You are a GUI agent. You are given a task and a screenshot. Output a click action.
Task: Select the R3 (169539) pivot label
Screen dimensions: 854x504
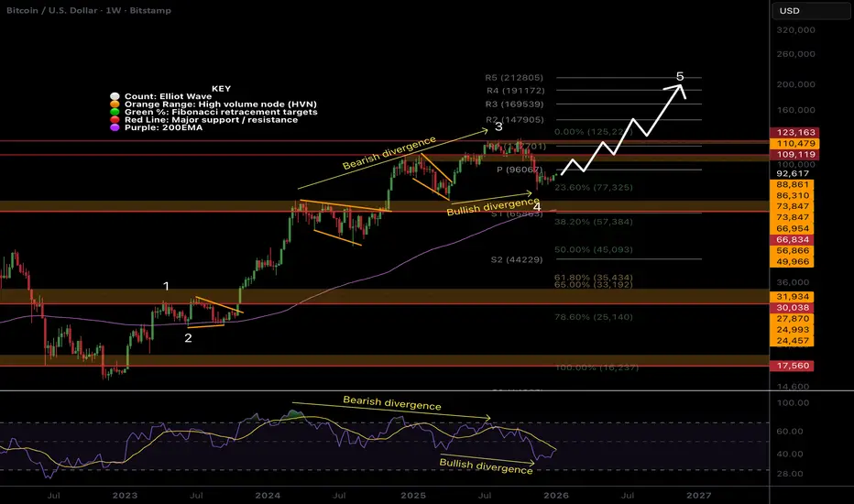pos(515,104)
